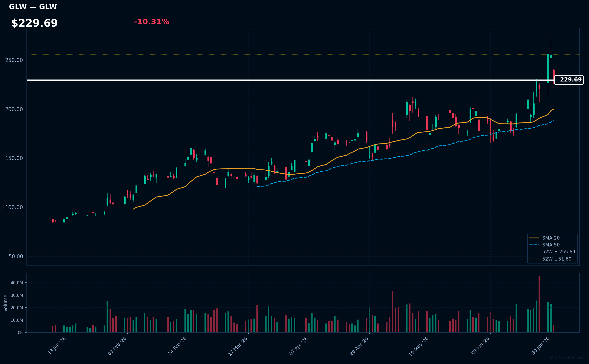
Task: Click the orange SMA 20 legend line sample
Action: pos(534,238)
